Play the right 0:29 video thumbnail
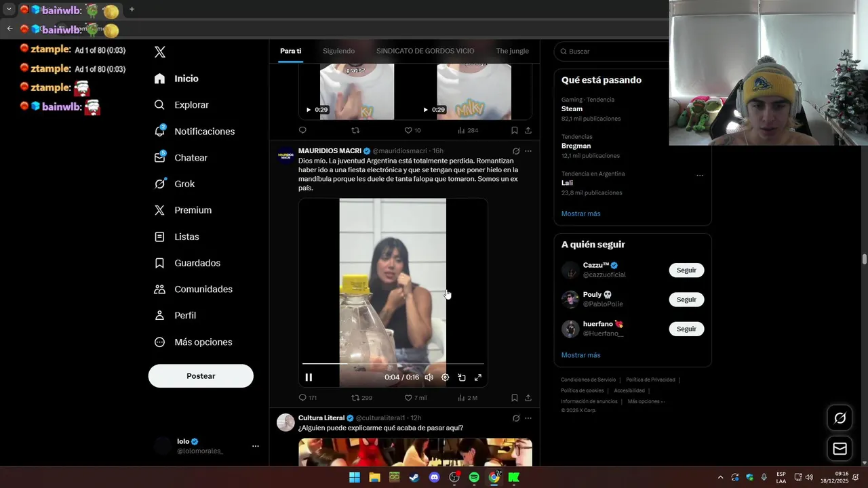Image resolution: width=868 pixels, height=488 pixels. 474,91
